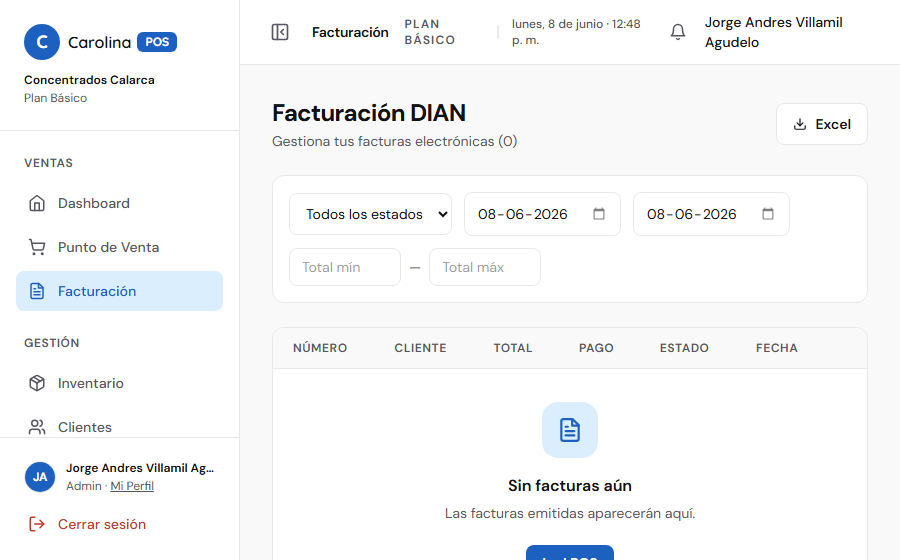The height and width of the screenshot is (560, 900).
Task: Click the blue invoice icon above Sin facturas aún
Action: click(x=570, y=430)
